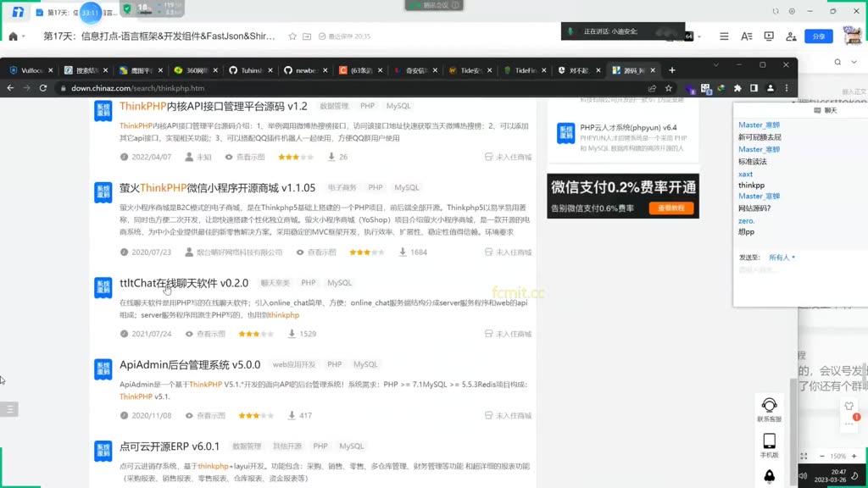The height and width of the screenshot is (488, 868).
Task: Click chat user name 'xaxt'
Action: pos(745,174)
